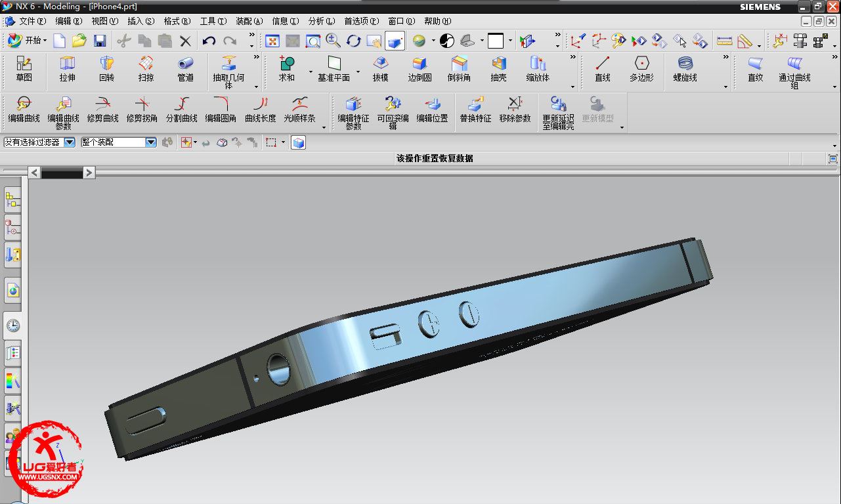
Task: Click the 移除参数 remove parameters tool
Action: [x=515, y=110]
